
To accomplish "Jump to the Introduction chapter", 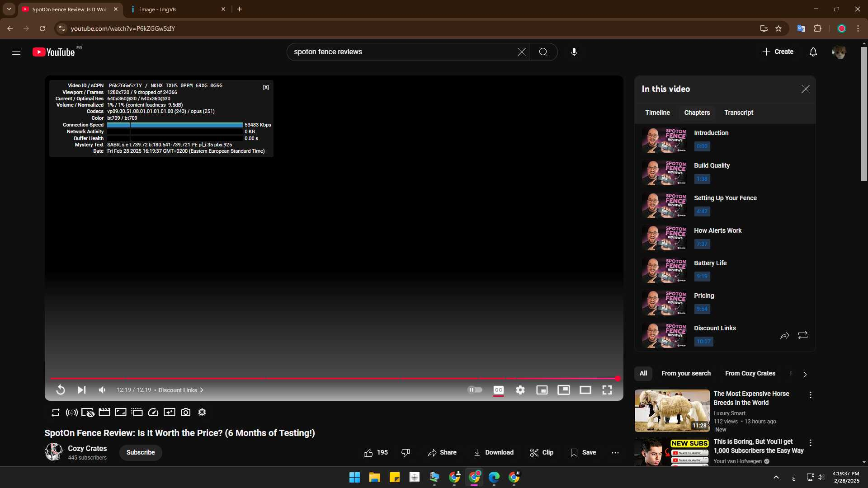I will [x=725, y=140].
